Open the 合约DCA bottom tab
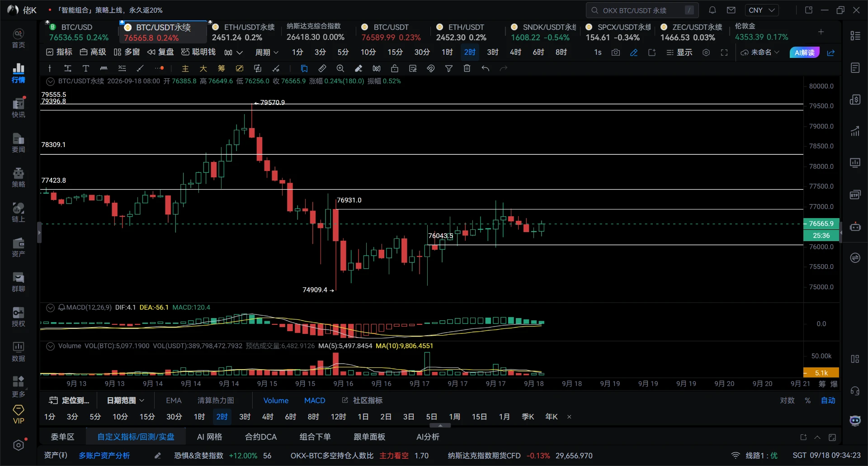 click(261, 437)
